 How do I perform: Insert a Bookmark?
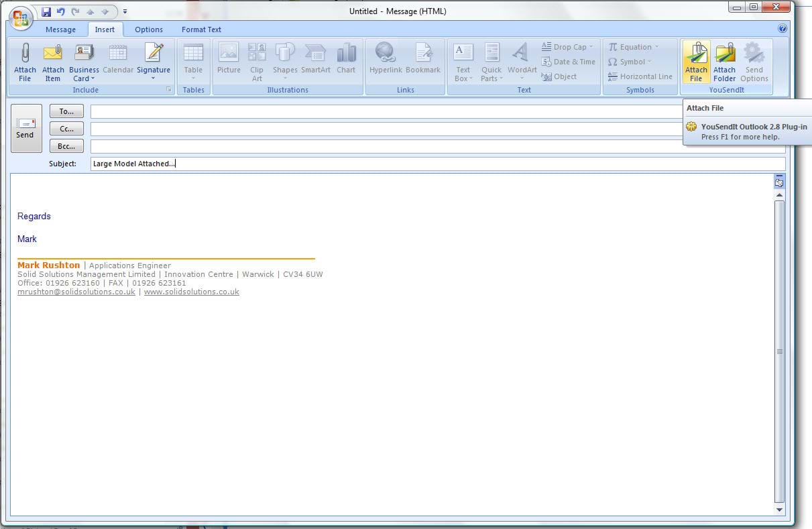tap(422, 60)
